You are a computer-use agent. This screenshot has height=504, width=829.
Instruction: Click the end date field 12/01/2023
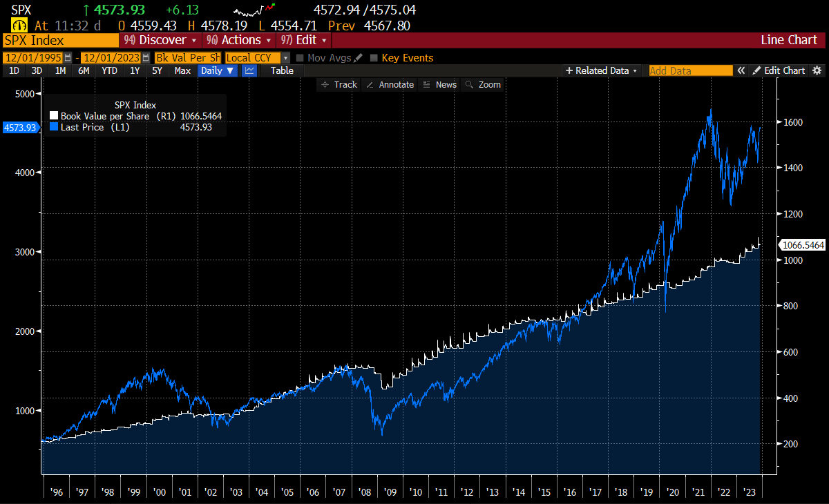click(x=111, y=58)
